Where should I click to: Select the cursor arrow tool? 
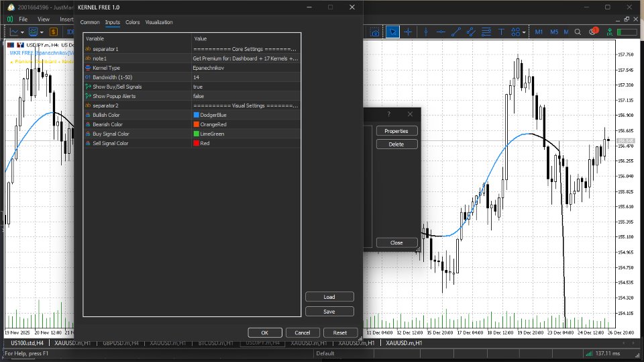(x=392, y=32)
